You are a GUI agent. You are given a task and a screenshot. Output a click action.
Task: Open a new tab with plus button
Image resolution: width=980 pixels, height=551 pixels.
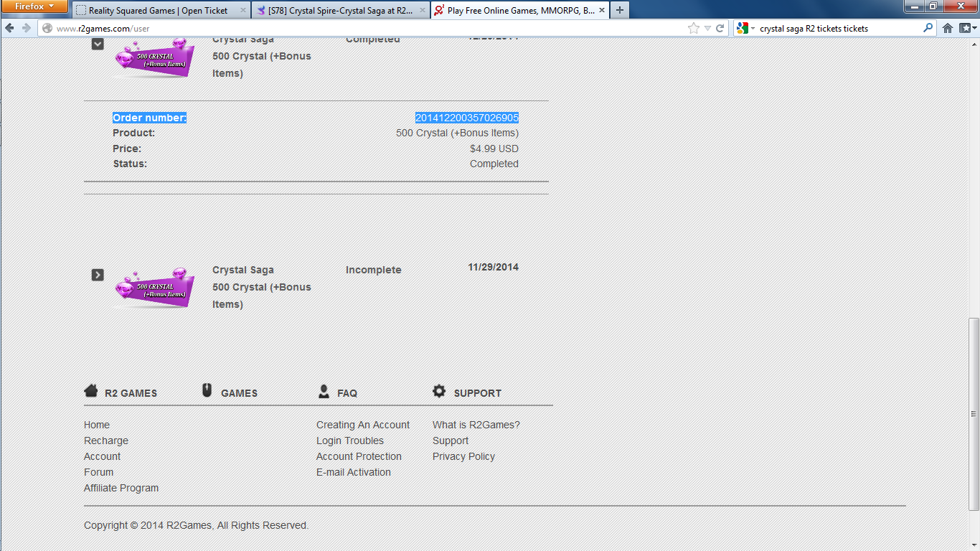click(x=619, y=10)
